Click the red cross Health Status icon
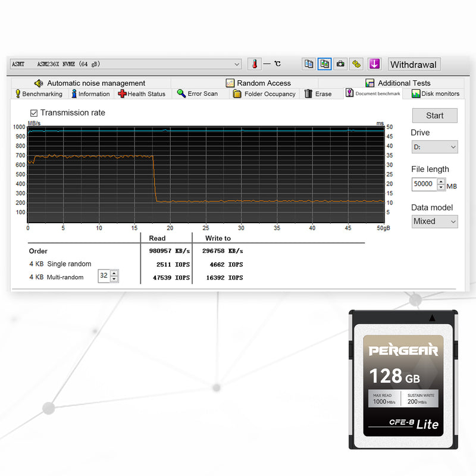476x476 pixels. (x=122, y=93)
